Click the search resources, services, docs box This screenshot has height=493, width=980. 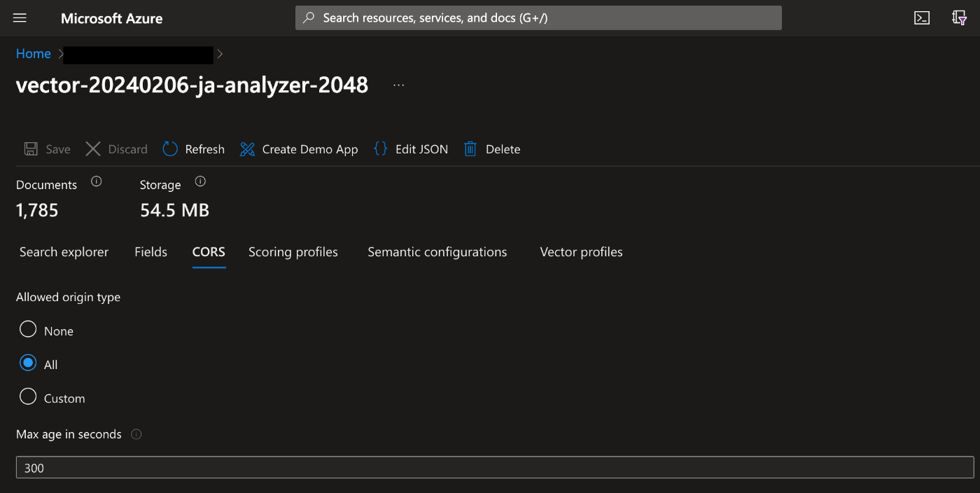(x=538, y=18)
